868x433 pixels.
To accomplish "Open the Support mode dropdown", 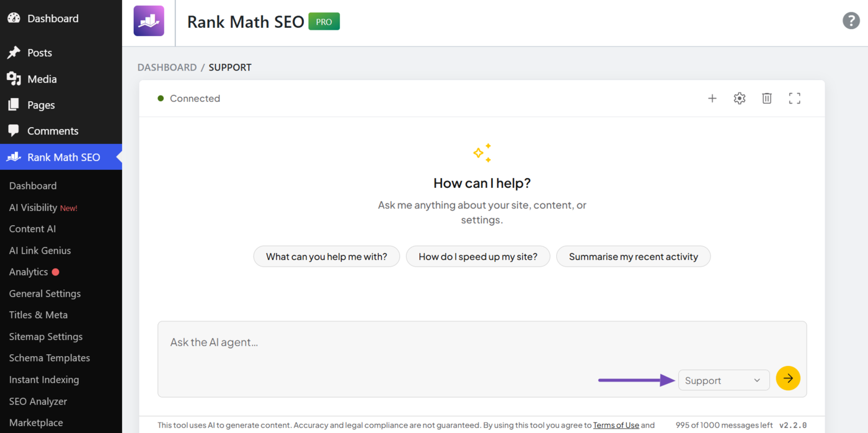I will coord(724,380).
